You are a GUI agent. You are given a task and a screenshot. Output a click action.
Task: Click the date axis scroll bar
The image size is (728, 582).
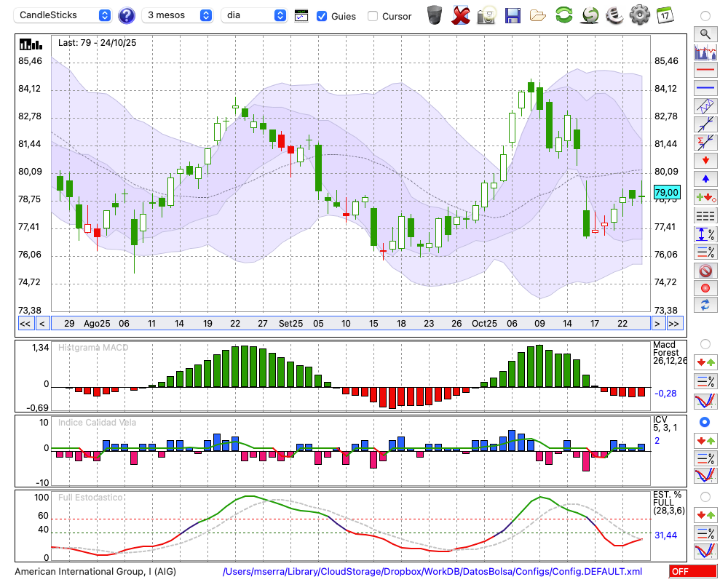351,324
